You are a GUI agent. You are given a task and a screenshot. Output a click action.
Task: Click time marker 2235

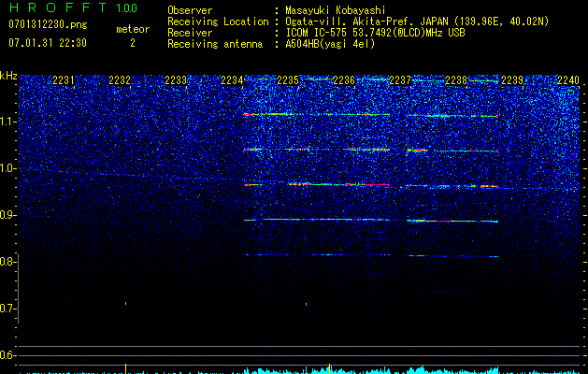coord(288,80)
